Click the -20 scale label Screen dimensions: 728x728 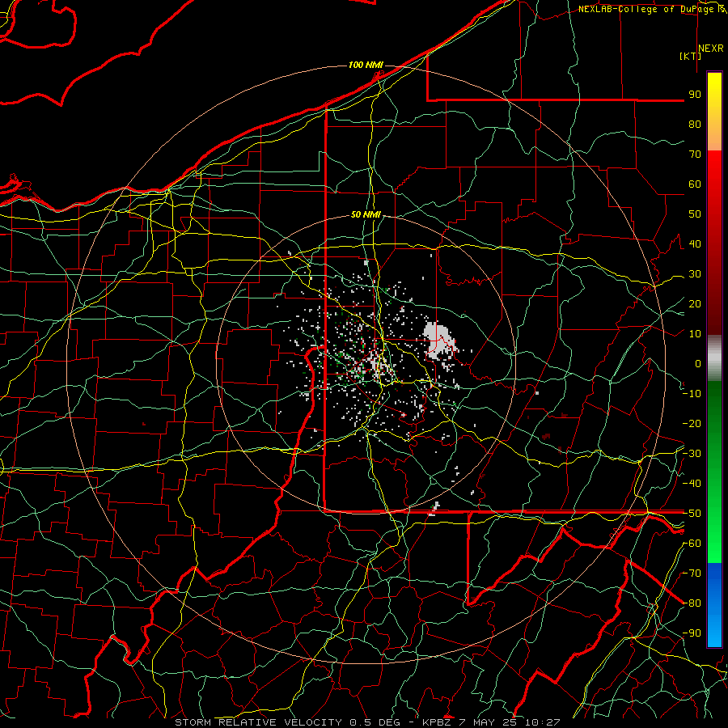tap(692, 424)
